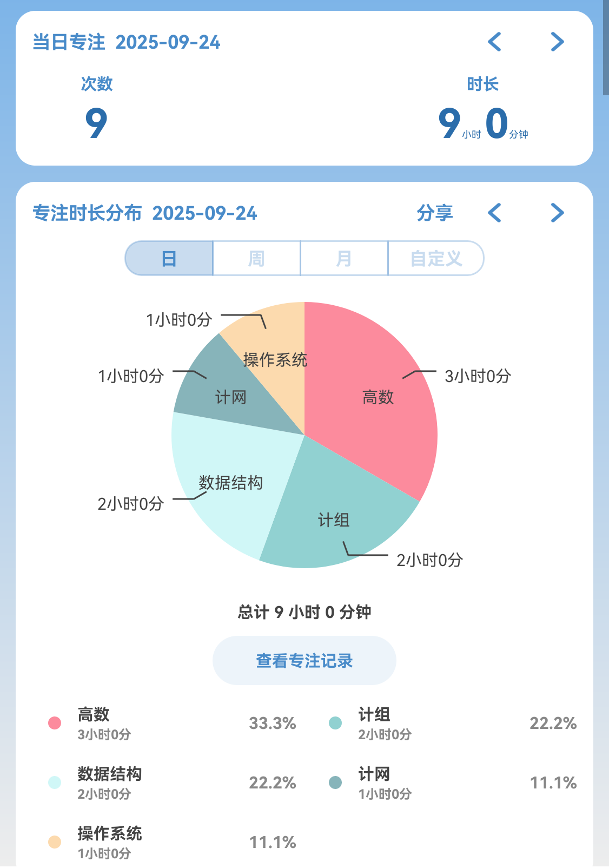The image size is (609, 868).
Task: Show next period in 专注时长分布 chart
Action: point(557,213)
